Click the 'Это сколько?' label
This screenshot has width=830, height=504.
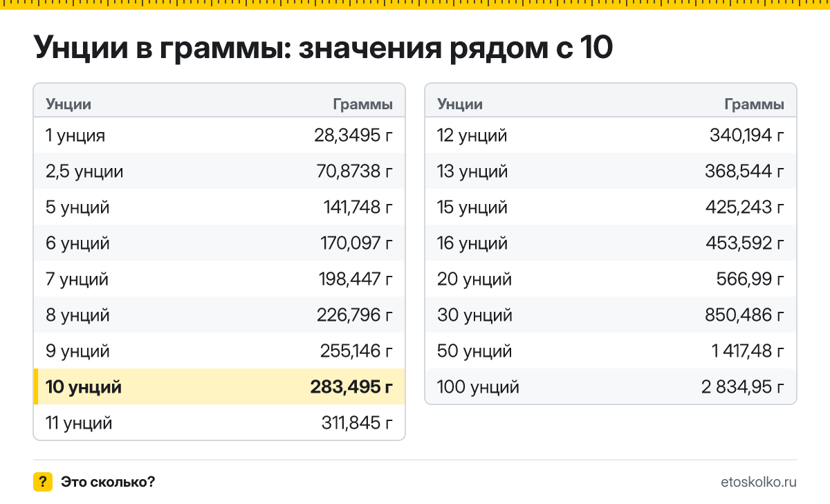point(108,482)
